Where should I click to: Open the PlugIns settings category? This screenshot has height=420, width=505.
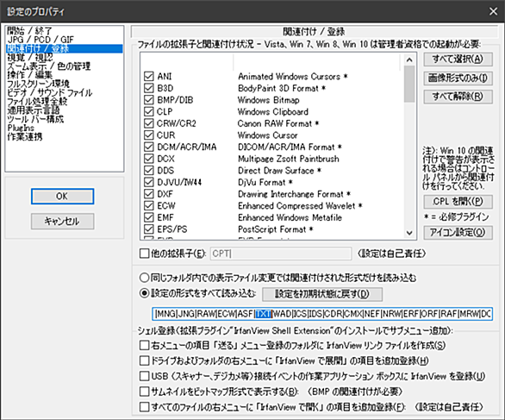tap(21, 128)
